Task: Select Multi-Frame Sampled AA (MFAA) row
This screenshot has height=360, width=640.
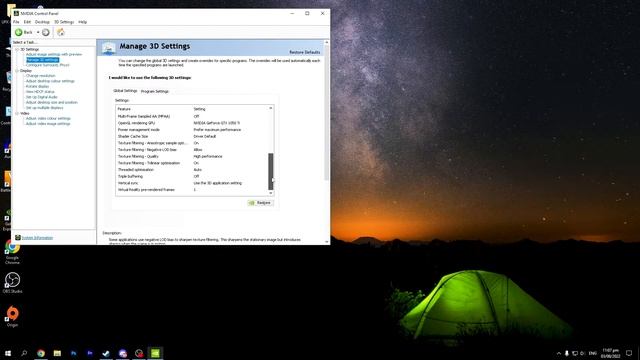Action: coord(192,116)
